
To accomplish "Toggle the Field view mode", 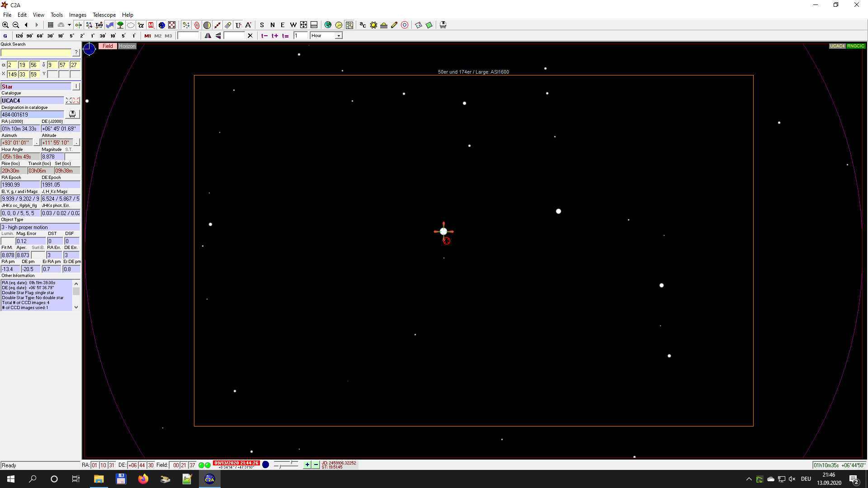I will [x=108, y=46].
